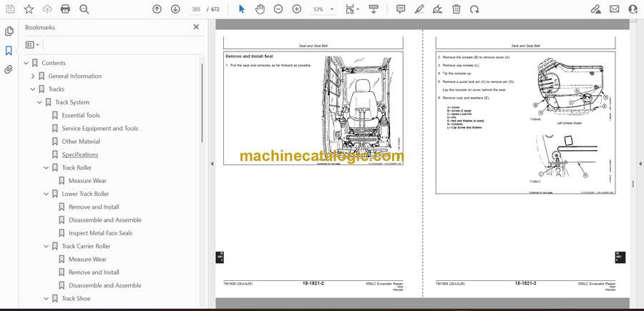Collapse the Track Carrier Roller bookmark
This screenshot has width=644, height=311.
(47, 247)
